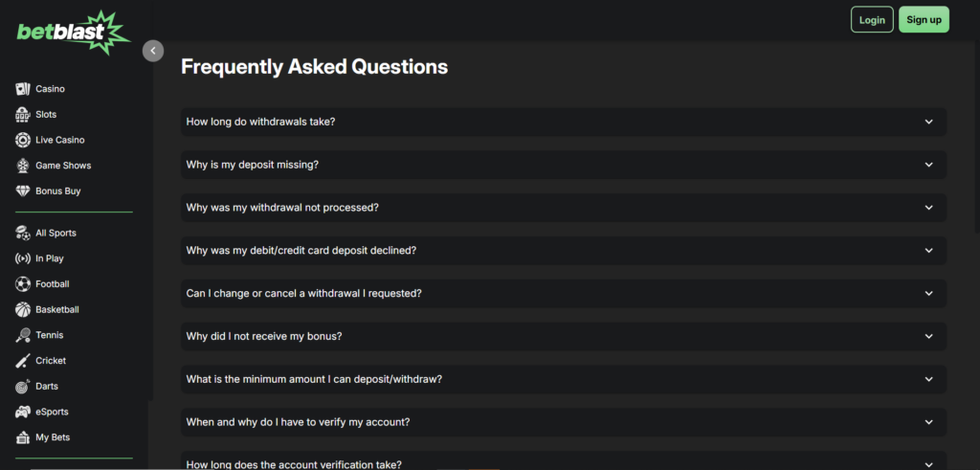
Task: Click the betblast logo
Action: 72,32
